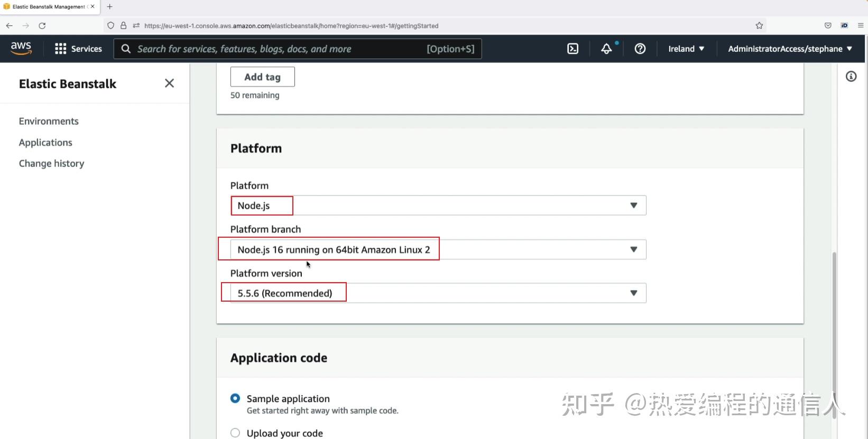This screenshot has width=868, height=439.
Task: Click the search magnifier icon
Action: pos(126,49)
